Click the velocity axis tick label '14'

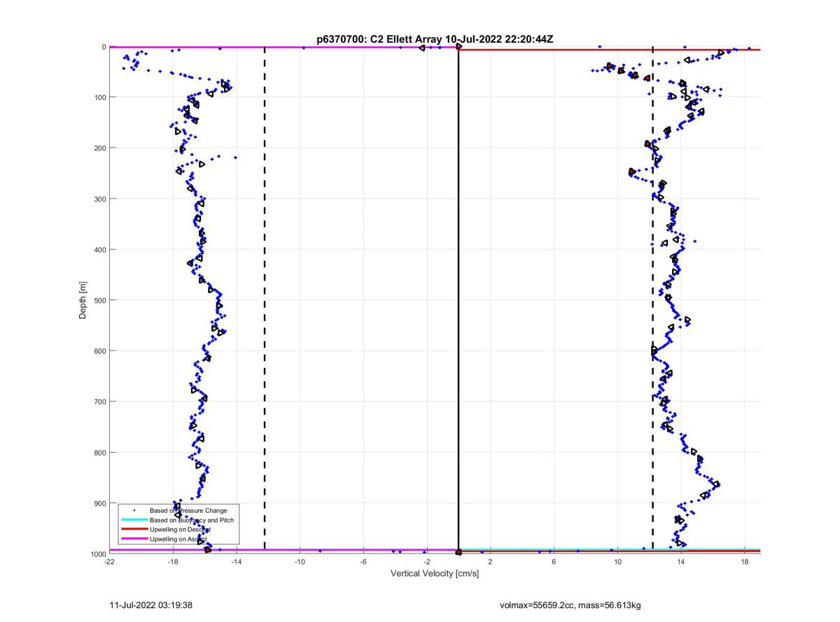[x=680, y=561]
